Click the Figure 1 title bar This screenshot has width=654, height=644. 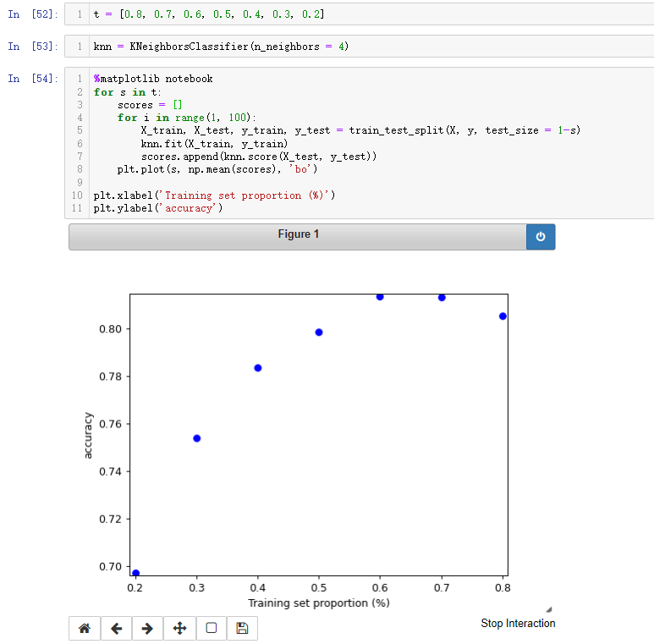pos(298,236)
